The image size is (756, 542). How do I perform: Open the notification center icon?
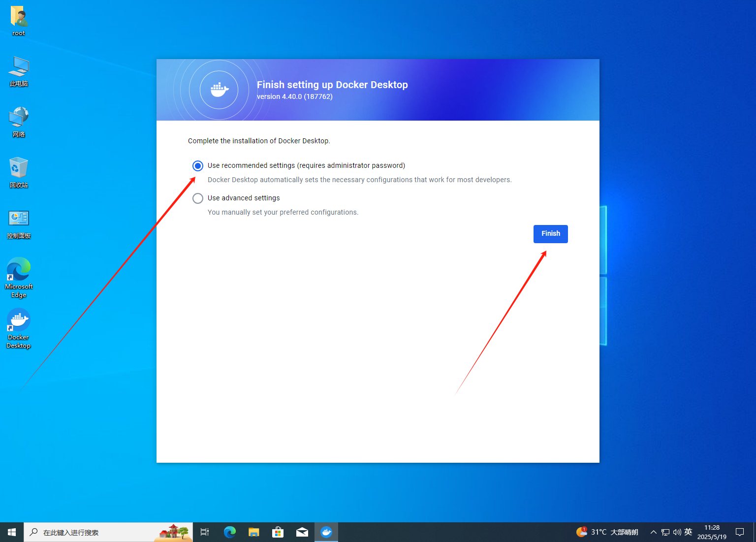click(x=740, y=532)
